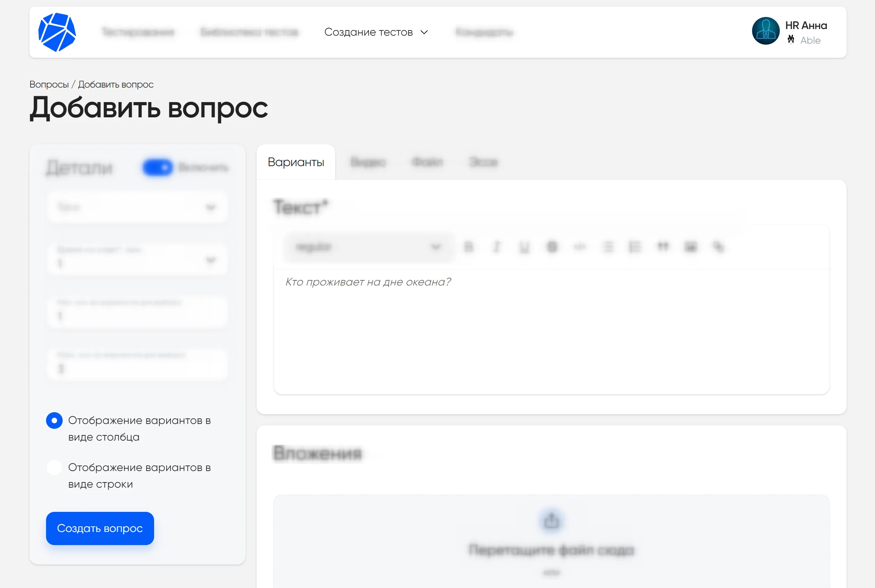This screenshot has width=875, height=588.
Task: Insert a hyperlink in the editor
Action: click(x=718, y=247)
